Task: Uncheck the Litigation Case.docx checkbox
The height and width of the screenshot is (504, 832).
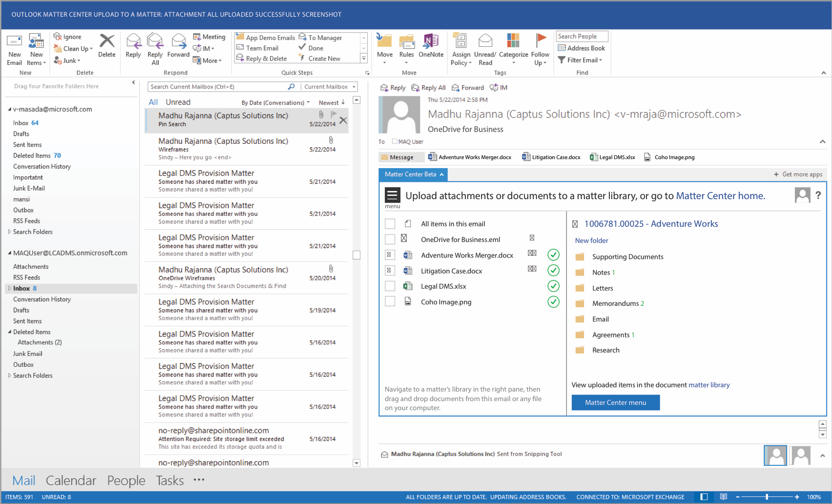Action: pyautogui.click(x=390, y=271)
